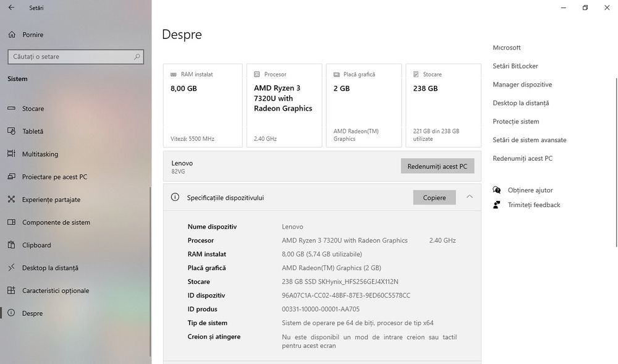This screenshot has width=618, height=364.
Task: Open Proiectare pe acest PC
Action: (54, 177)
